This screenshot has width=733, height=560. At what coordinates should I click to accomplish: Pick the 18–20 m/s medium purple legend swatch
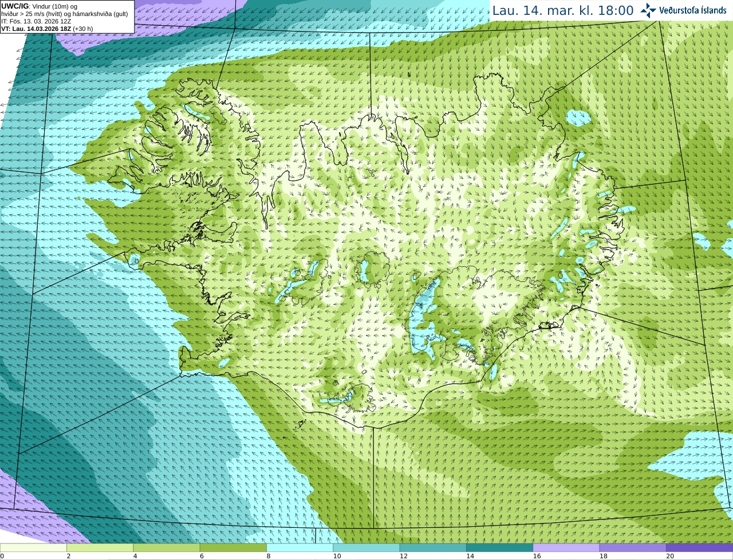pos(633,547)
